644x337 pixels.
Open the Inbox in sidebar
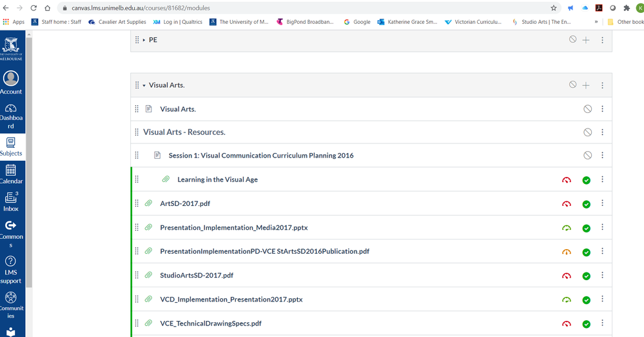[x=11, y=201]
